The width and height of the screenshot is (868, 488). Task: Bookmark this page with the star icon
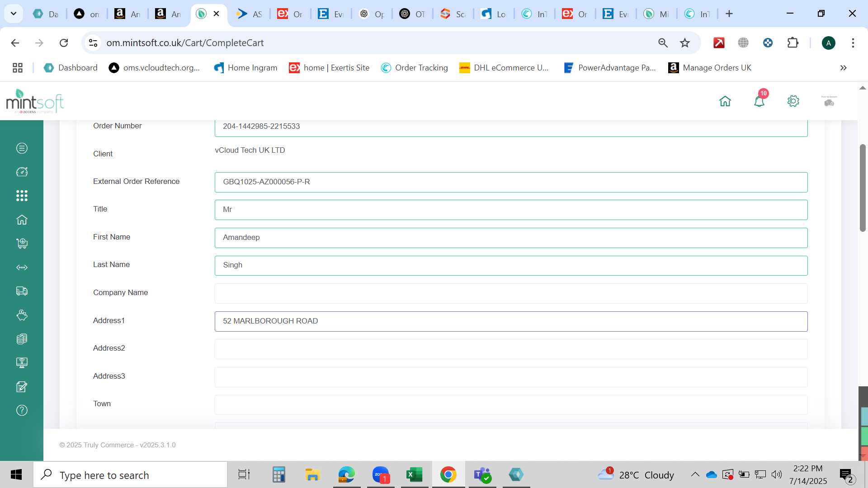[x=685, y=43]
